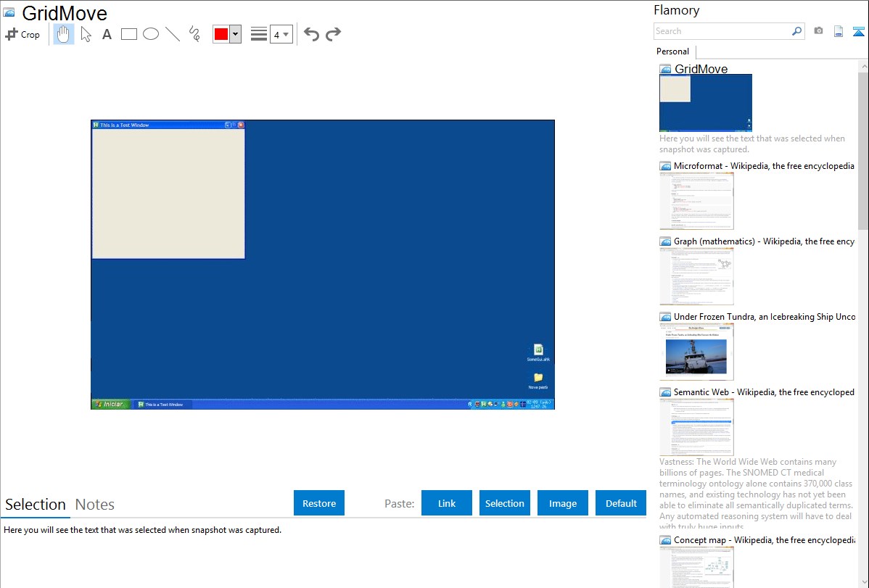Viewport: 869px width, 588px height.
Task: Undo the last annotation
Action: tap(311, 34)
